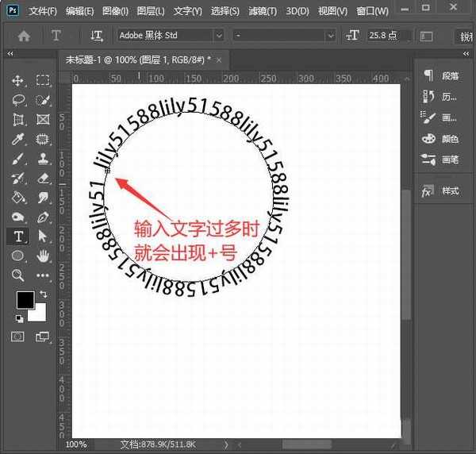Toggle Quick Mask mode
476x454 pixels.
coord(18,337)
